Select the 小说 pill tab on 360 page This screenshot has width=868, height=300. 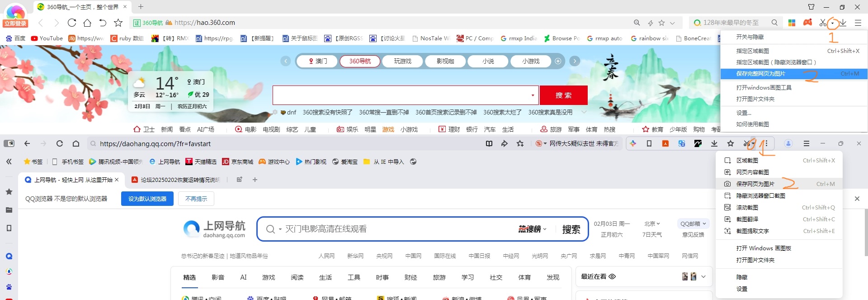point(488,61)
